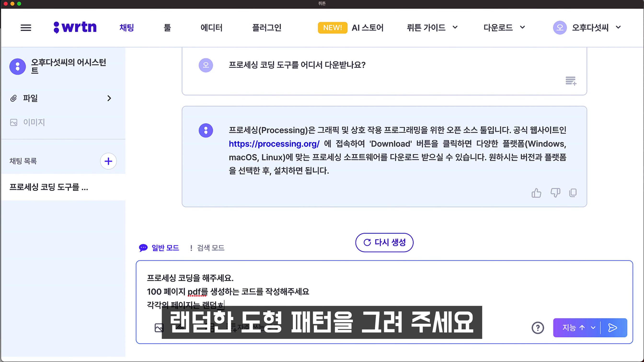Like the Processing answer with thumbs up

point(536,193)
